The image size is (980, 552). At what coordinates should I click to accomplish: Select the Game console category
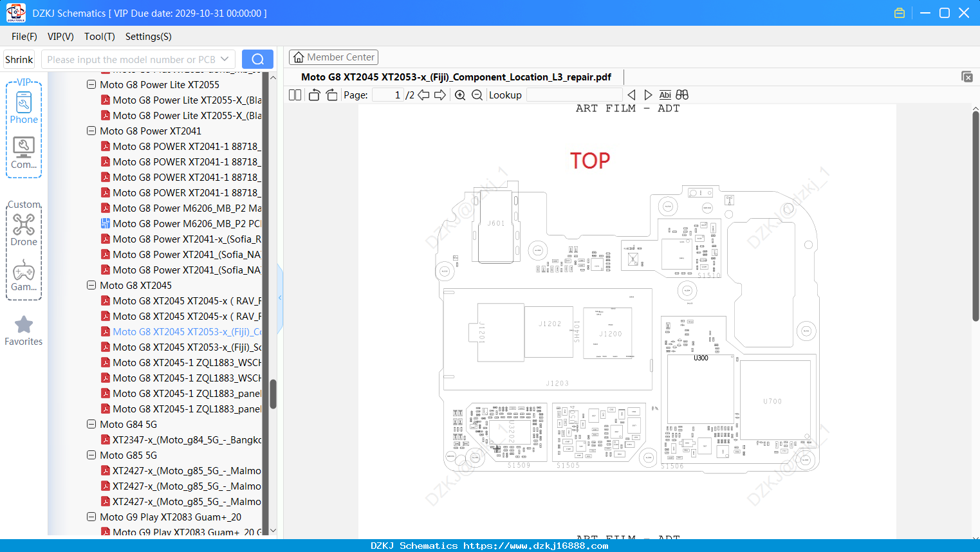[x=24, y=275]
